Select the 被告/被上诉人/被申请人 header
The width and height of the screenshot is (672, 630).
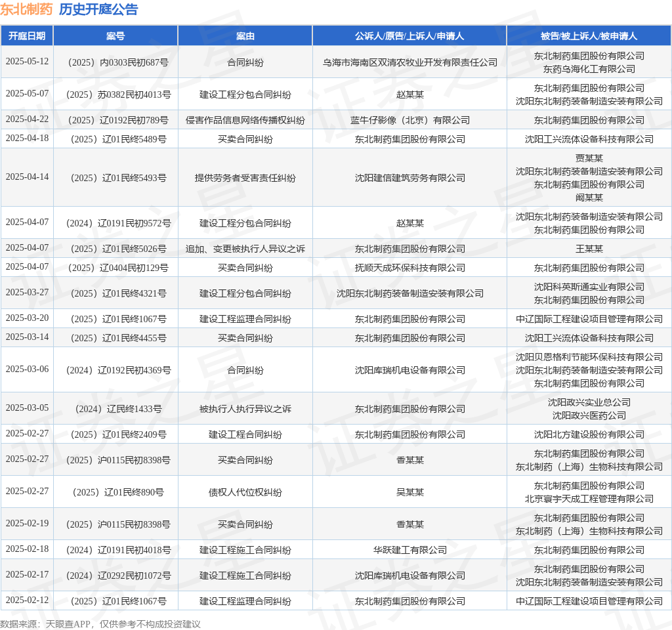(589, 36)
